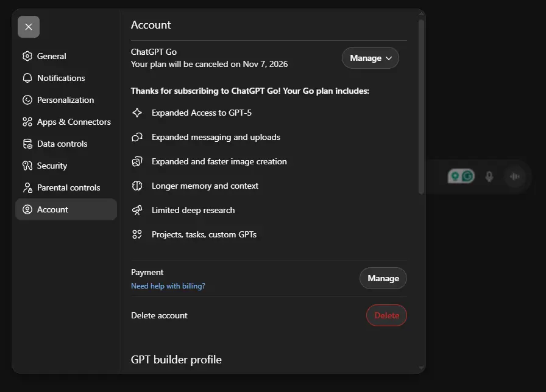Click the ChatGPT Go plan name
Image resolution: width=546 pixels, height=392 pixels.
(154, 52)
